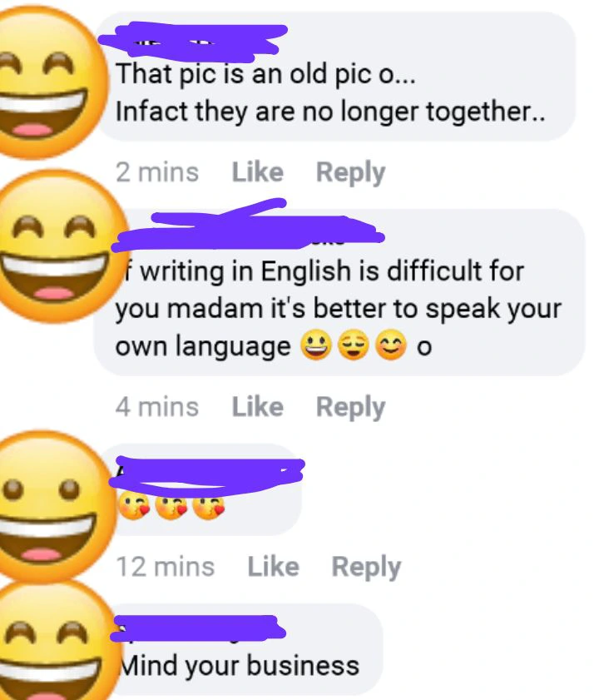Click the relieved face emoji after 'own language'
The width and height of the screenshot is (599, 700).
354,346
